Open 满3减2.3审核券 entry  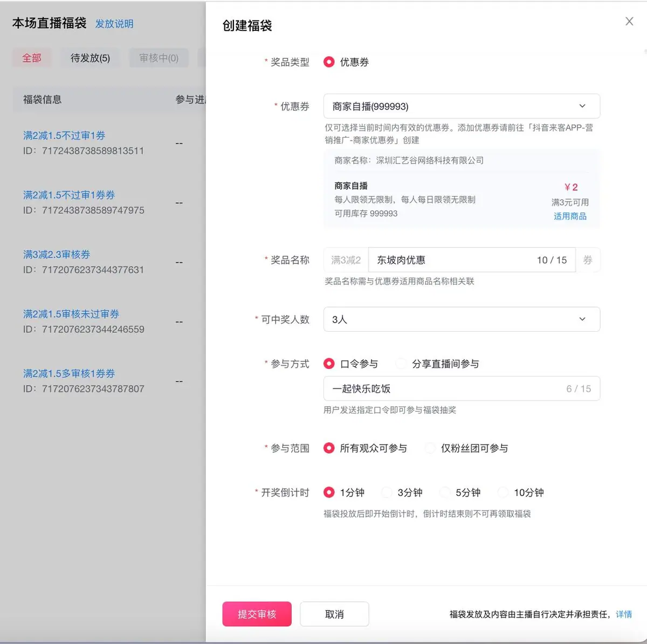coord(57,254)
